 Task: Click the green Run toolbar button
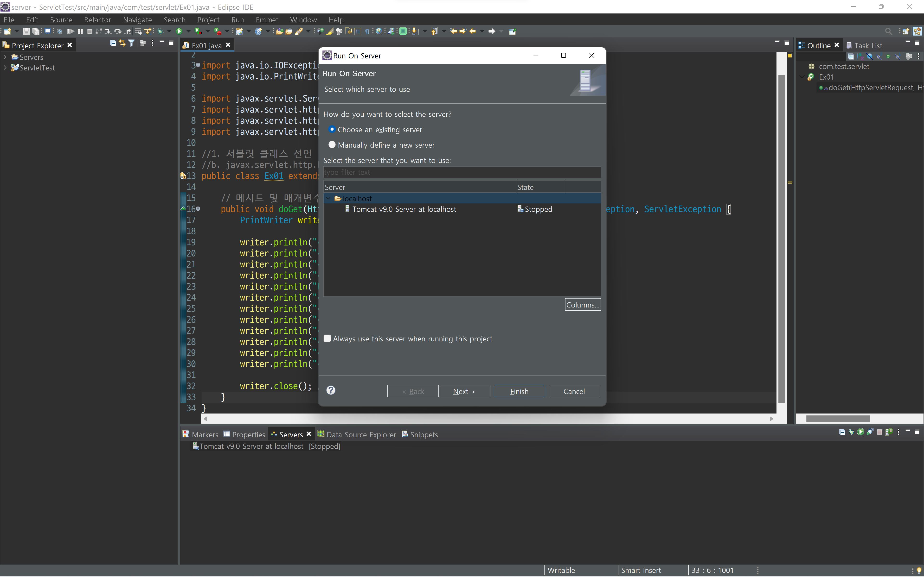179,31
